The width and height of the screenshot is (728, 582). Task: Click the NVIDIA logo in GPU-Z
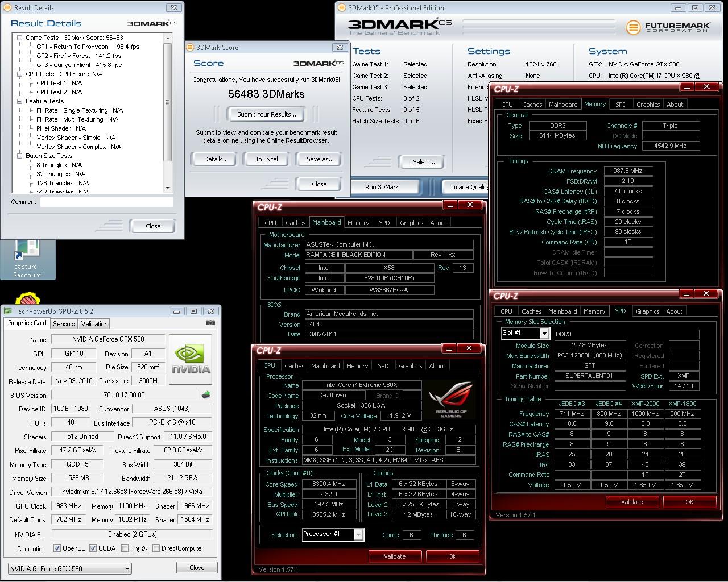coord(191,359)
